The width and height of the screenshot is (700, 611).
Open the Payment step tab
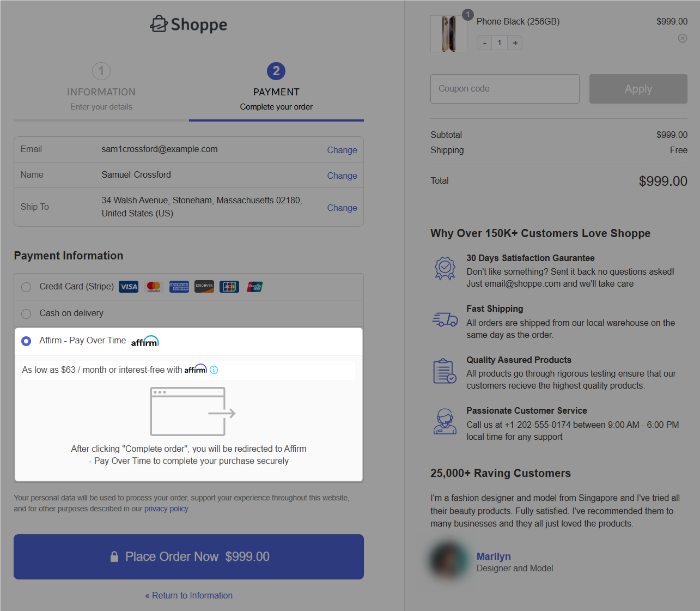point(276,87)
